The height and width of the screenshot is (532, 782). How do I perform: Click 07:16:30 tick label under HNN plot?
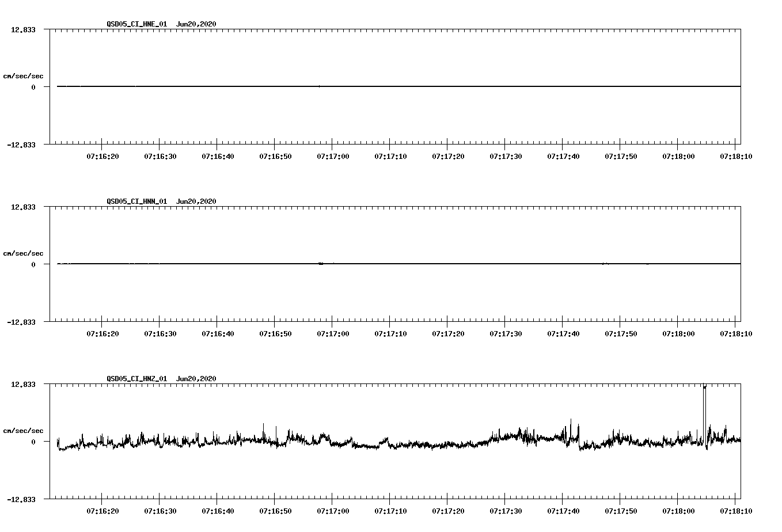[x=161, y=333]
